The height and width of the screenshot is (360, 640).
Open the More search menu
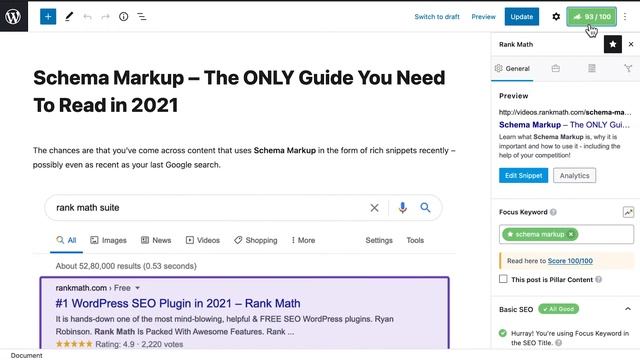[303, 240]
